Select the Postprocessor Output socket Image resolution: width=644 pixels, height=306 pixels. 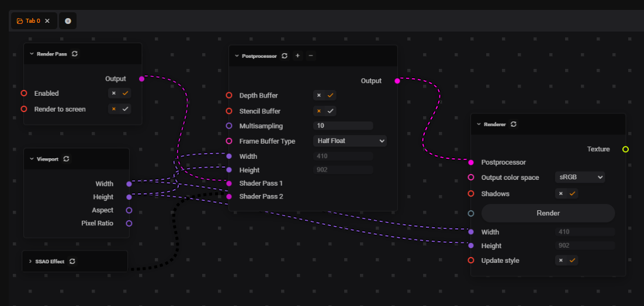(397, 81)
